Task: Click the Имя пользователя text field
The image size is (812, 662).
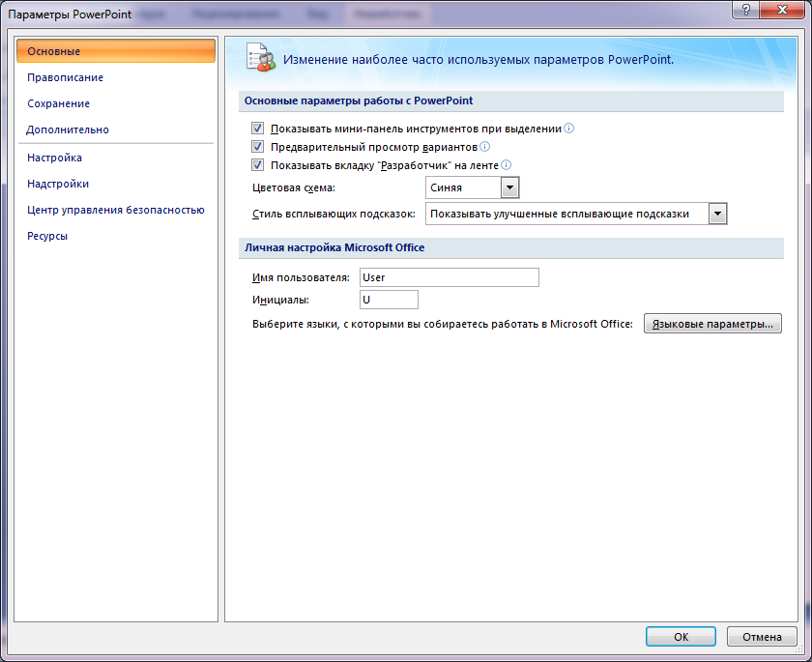Action: coord(449,277)
